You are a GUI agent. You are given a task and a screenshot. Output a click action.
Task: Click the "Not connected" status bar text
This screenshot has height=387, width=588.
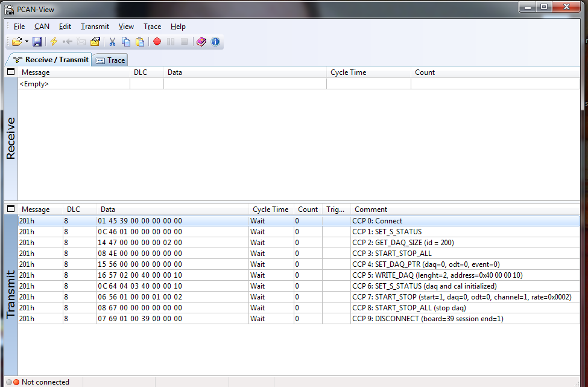point(45,382)
